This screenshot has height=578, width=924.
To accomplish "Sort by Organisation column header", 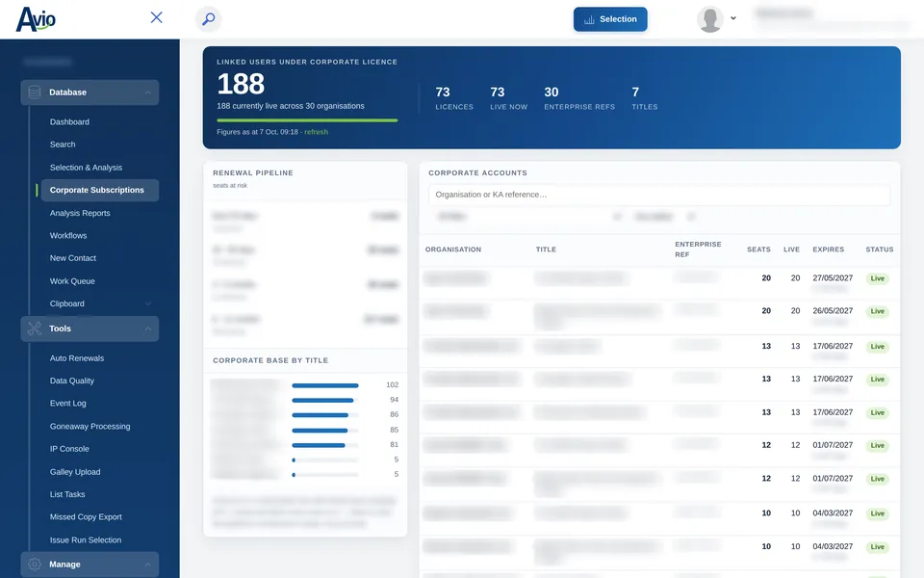I will pos(453,250).
